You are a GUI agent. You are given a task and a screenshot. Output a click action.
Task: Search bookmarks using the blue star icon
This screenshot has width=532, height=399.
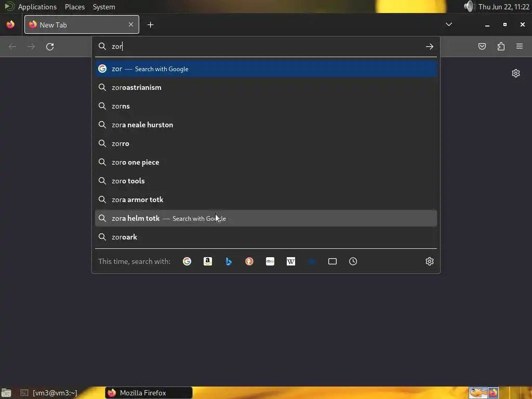[x=312, y=261]
